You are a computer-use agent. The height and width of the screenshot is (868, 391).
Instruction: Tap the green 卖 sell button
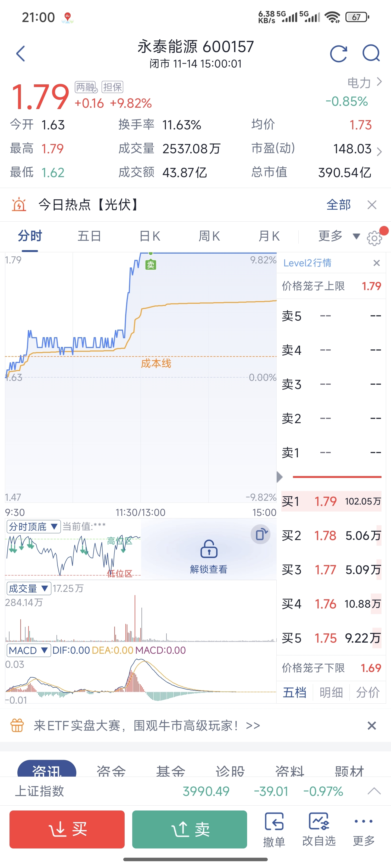[x=190, y=829]
